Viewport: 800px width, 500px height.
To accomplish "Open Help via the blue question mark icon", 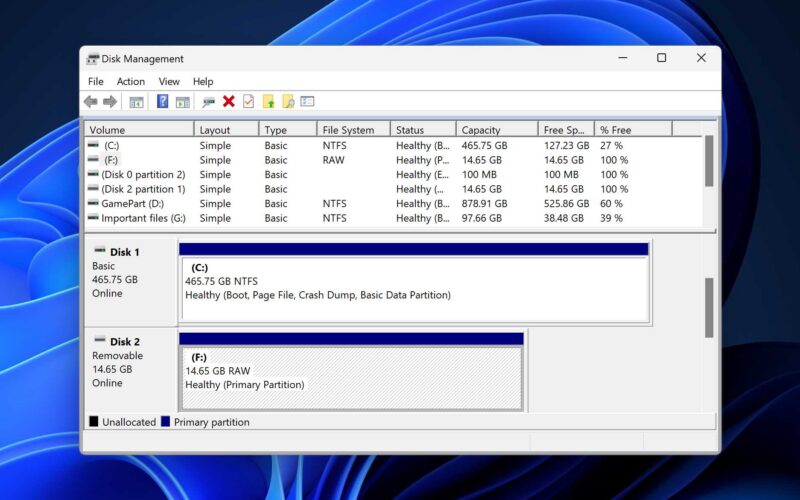I will pos(162,101).
